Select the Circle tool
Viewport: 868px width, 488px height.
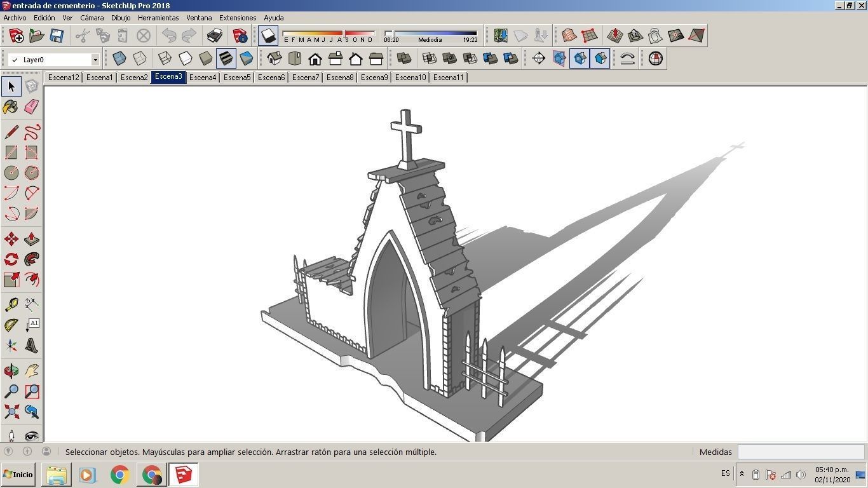(11, 173)
